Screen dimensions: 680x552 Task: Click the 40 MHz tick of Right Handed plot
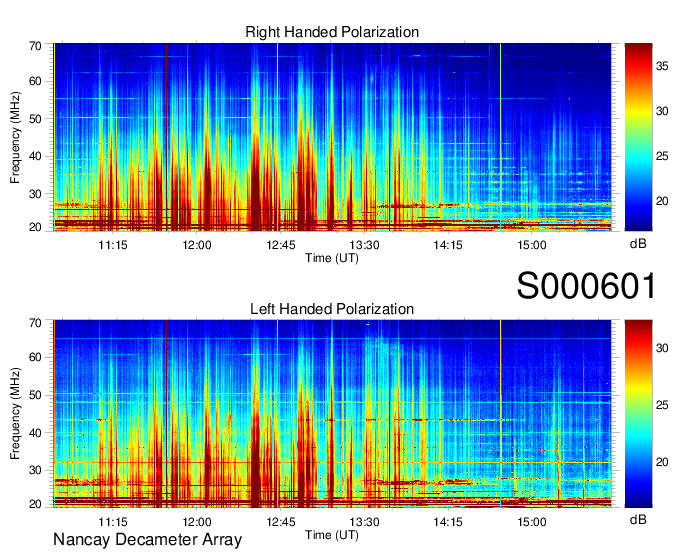[x=35, y=156]
